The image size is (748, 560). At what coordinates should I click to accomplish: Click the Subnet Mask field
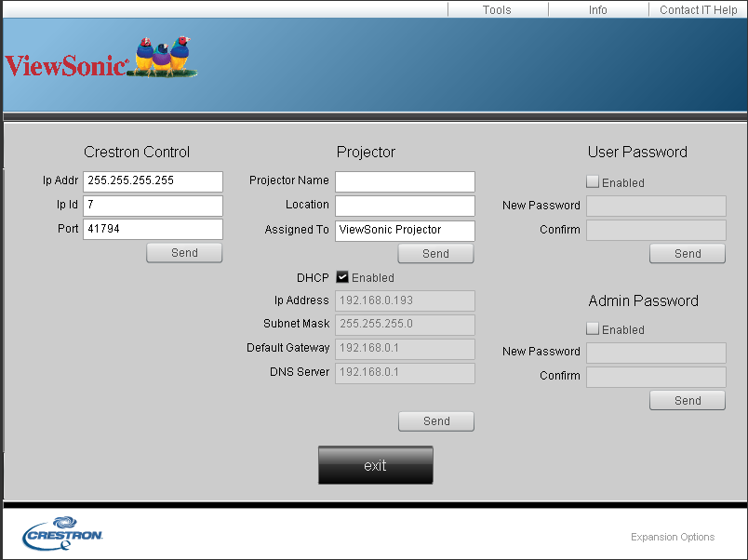tap(405, 325)
